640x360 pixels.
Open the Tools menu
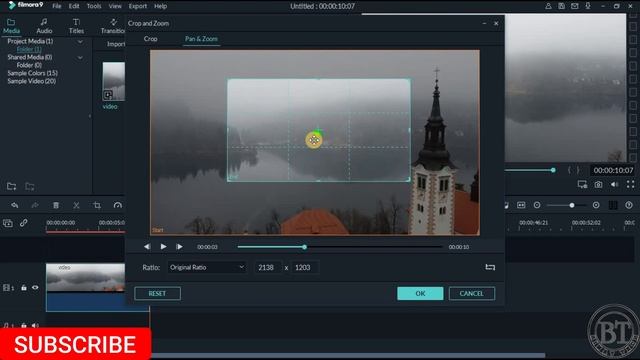coord(94,6)
